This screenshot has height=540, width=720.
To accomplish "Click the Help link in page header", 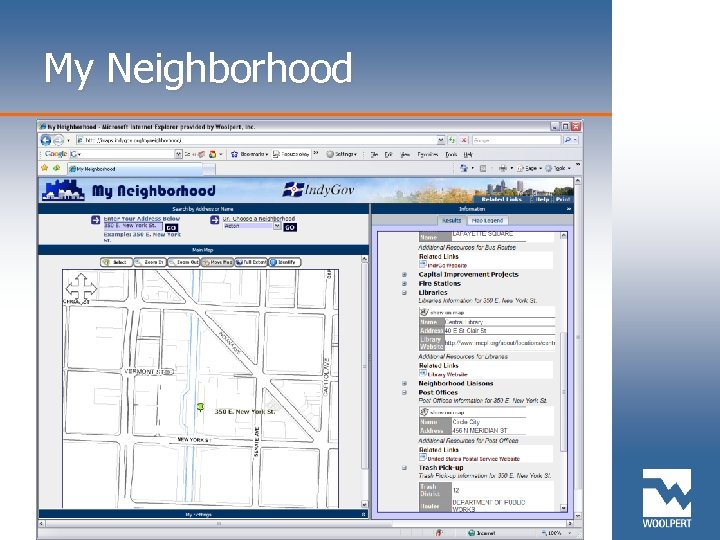I will (542, 199).
